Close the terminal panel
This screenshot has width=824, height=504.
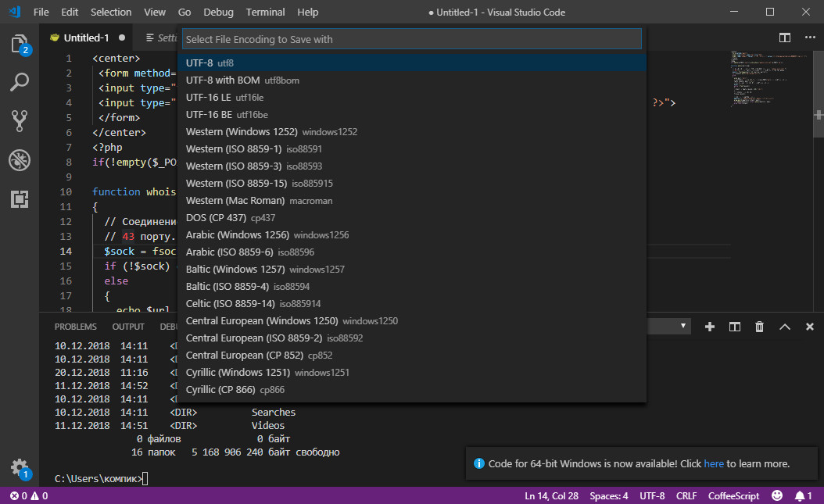tap(810, 327)
